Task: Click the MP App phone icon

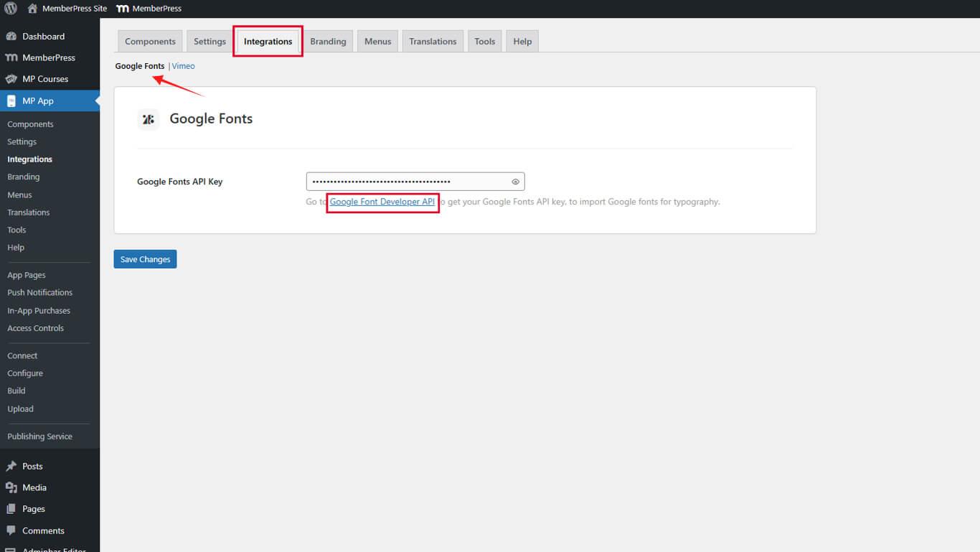Action: 11,101
